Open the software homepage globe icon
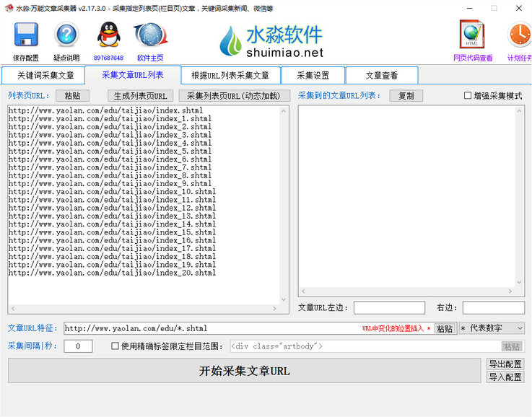Image resolution: width=532 pixels, height=417 pixels. (150, 35)
